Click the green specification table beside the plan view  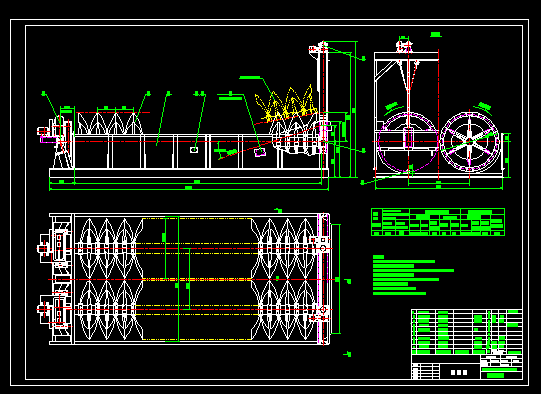[438, 222]
